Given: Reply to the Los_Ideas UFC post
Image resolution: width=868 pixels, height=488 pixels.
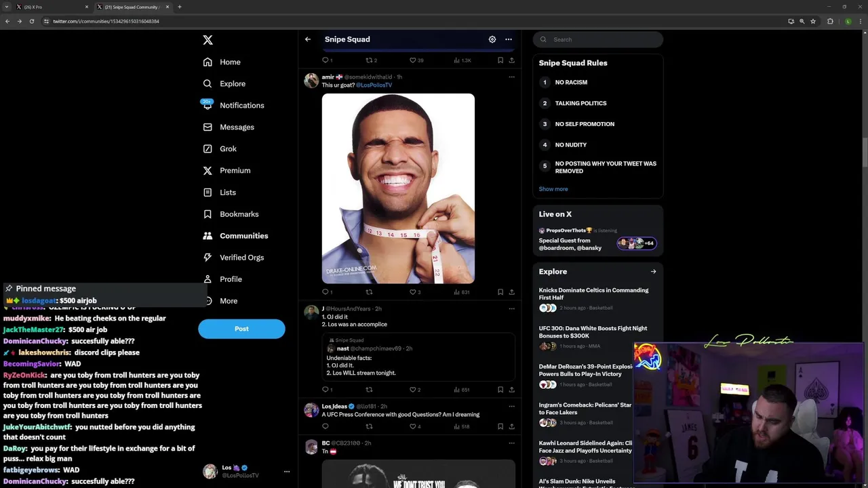Looking at the screenshot, I should click(x=325, y=426).
